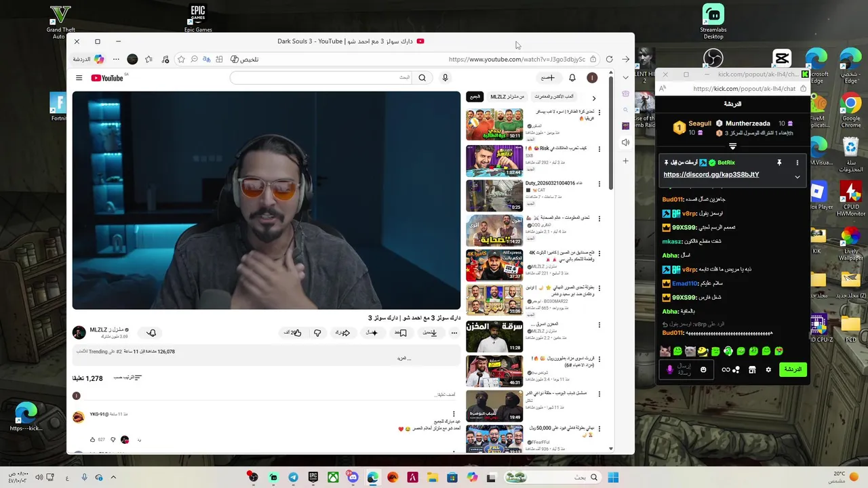Refresh the YouTube page in Edge
Viewport: 868px width, 488px height.
609,59
